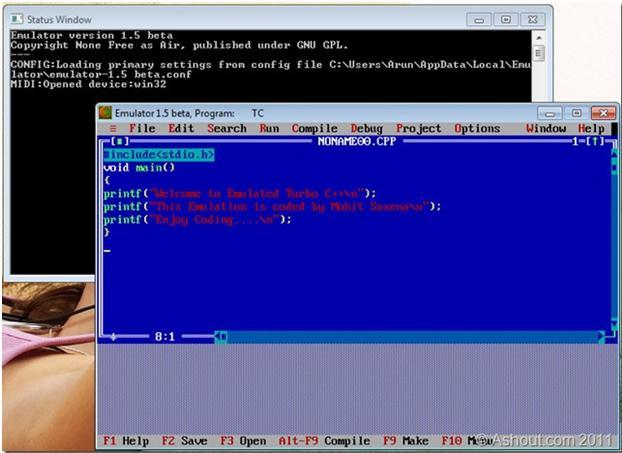Click the printf Welcome to Emulated Turbo line
The height and width of the screenshot is (453, 622).
tap(240, 194)
